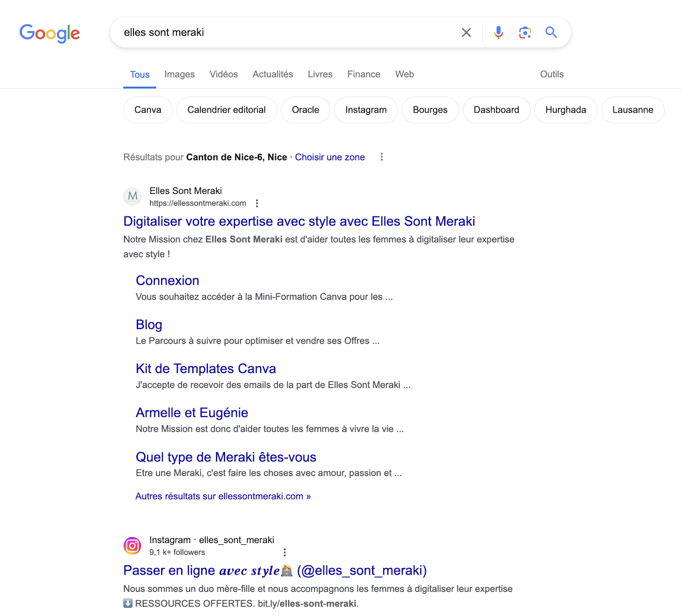
Task: Click the Elles Sont Meraki site name
Action: coord(185,191)
